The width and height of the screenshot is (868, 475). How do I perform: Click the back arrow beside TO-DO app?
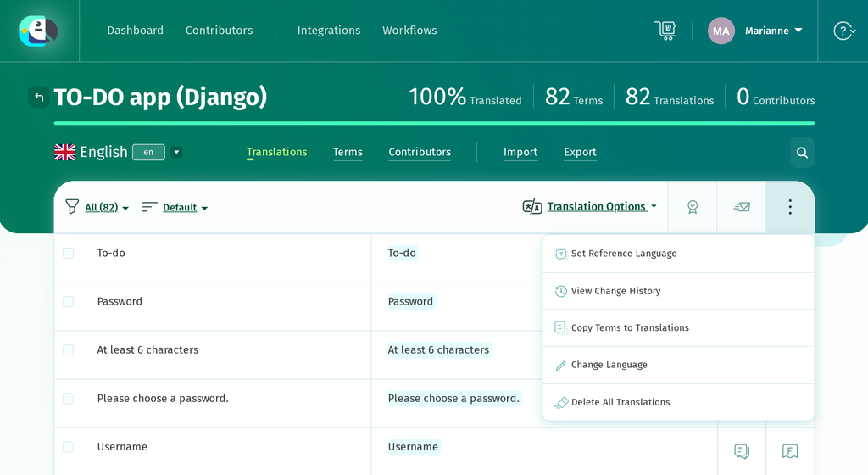click(x=39, y=98)
